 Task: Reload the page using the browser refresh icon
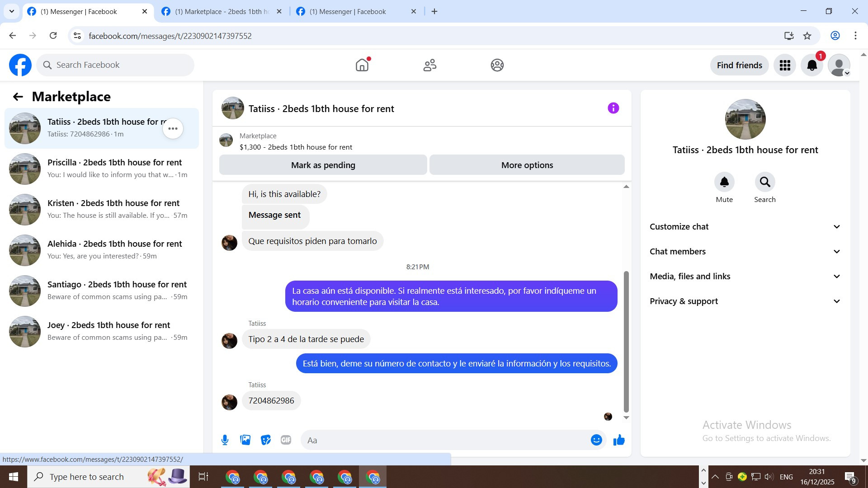pyautogui.click(x=53, y=36)
